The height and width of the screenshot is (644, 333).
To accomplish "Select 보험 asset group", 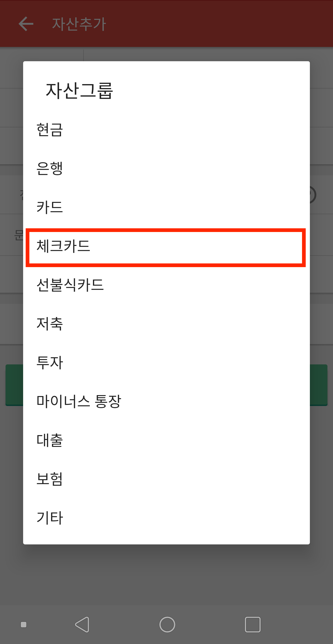I will 166,479.
